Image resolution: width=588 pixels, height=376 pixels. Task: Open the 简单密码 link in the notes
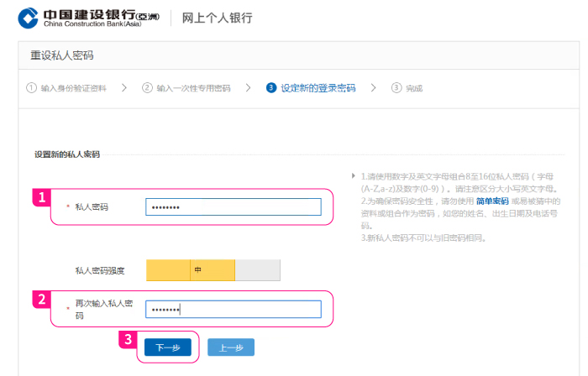click(491, 201)
